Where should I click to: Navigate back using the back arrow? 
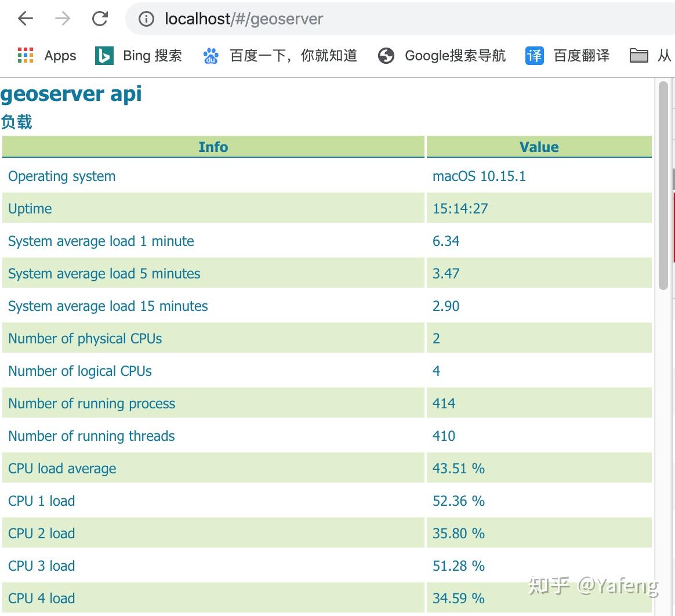[24, 18]
